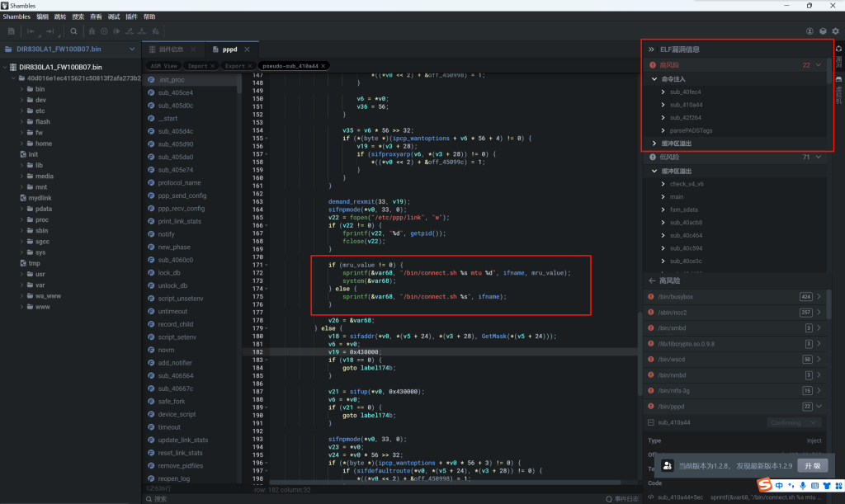Click the function list search field
Viewport: 845px width, 504px height.
click(x=190, y=498)
